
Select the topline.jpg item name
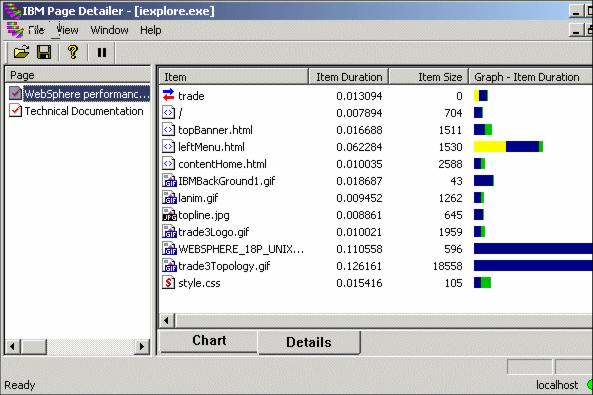203,215
